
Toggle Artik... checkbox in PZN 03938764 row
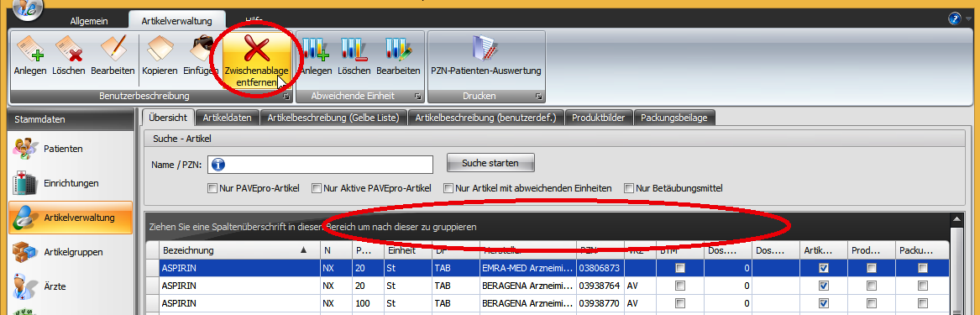[824, 286]
